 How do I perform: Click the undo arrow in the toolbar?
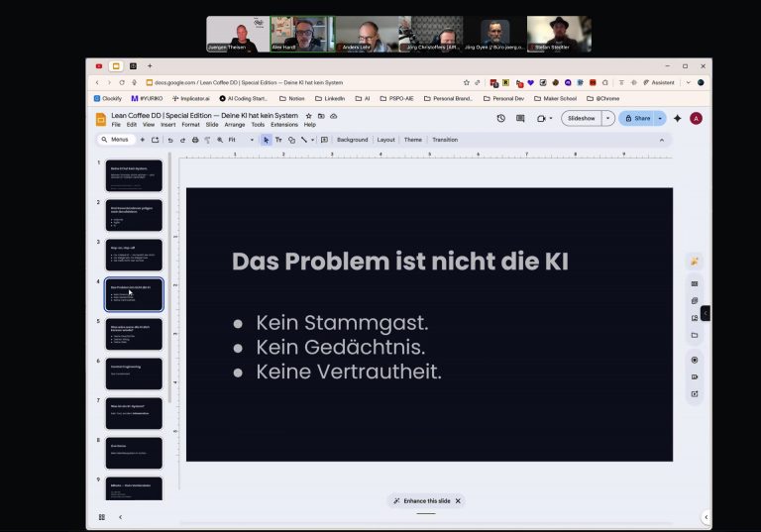pyautogui.click(x=170, y=140)
